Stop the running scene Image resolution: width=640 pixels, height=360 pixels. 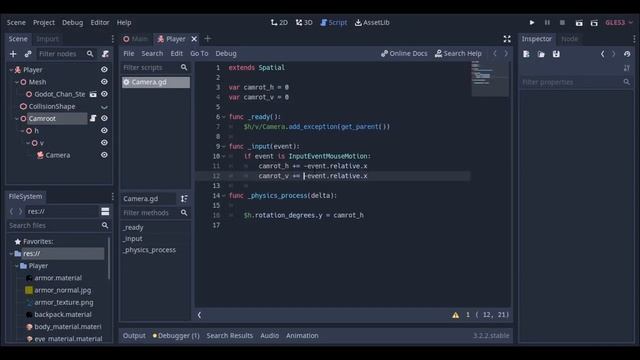click(562, 22)
